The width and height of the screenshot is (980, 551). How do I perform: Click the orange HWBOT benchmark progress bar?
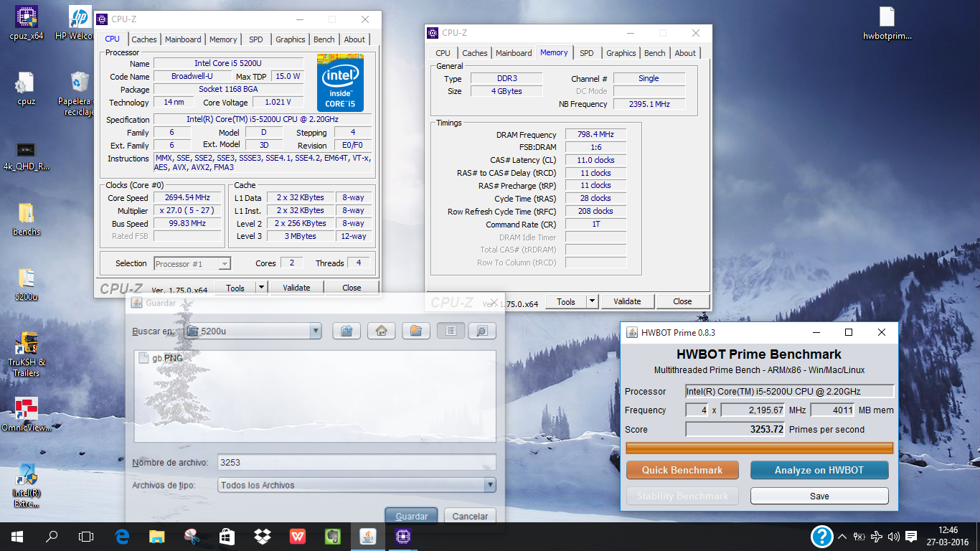coord(760,448)
